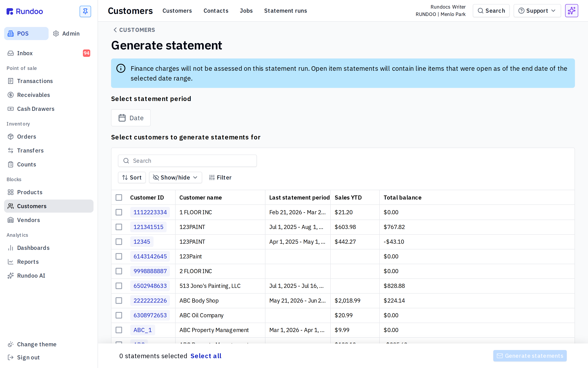588x368 pixels.
Task: Check the 1 FLOOR INC row checkbox
Action: coord(119,212)
